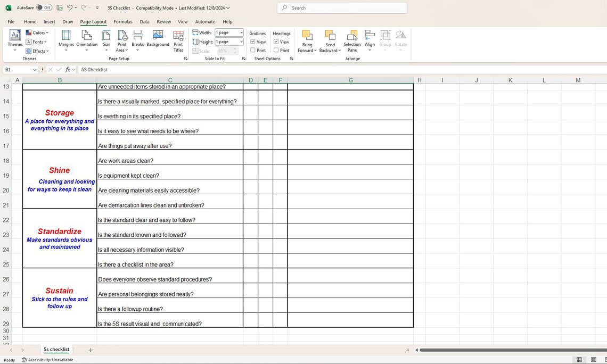607x364 pixels.
Task: Open theme Effects dropdown
Action: 37,51
